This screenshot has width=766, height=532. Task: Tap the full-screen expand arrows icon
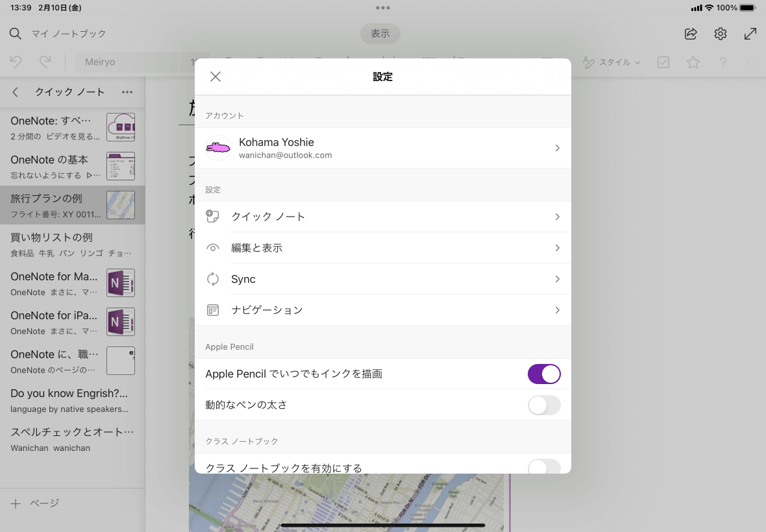[750, 34]
